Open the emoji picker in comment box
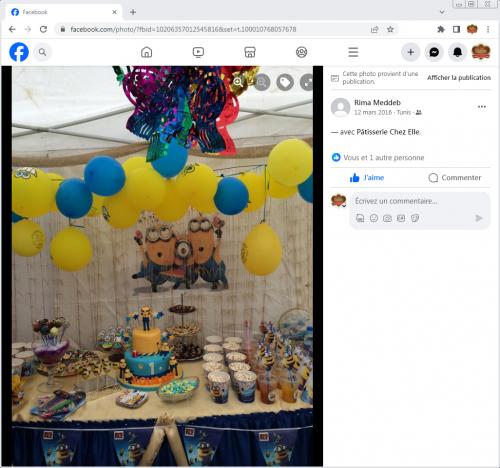The image size is (500, 468). pos(374,218)
